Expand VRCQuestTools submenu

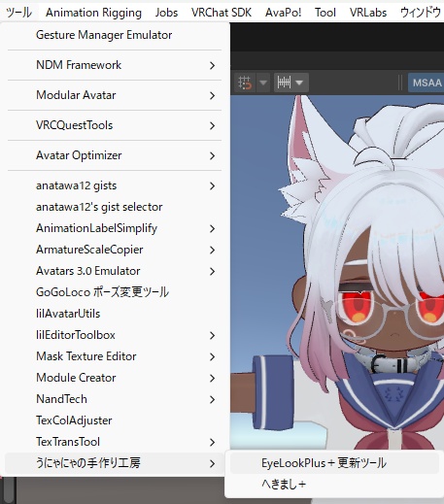click(x=115, y=125)
